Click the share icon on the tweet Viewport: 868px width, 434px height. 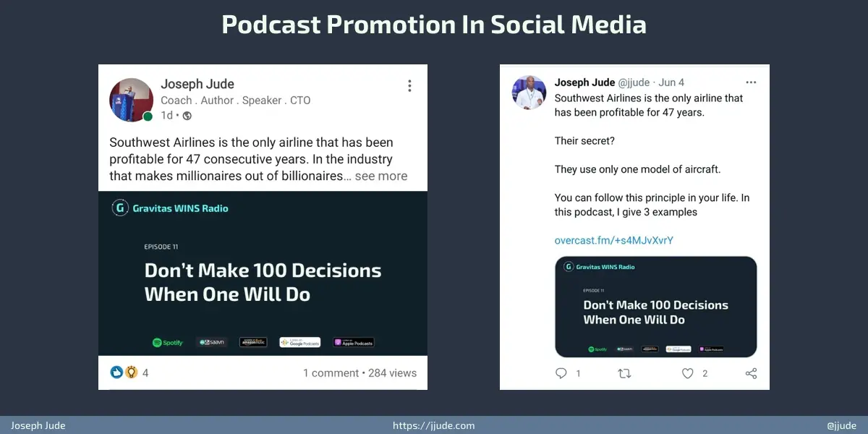pyautogui.click(x=751, y=373)
